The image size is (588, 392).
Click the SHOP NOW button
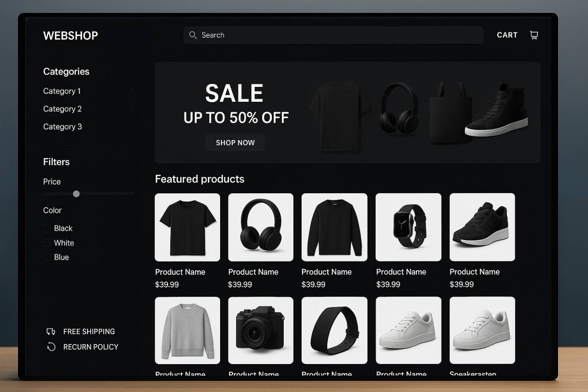[235, 142]
